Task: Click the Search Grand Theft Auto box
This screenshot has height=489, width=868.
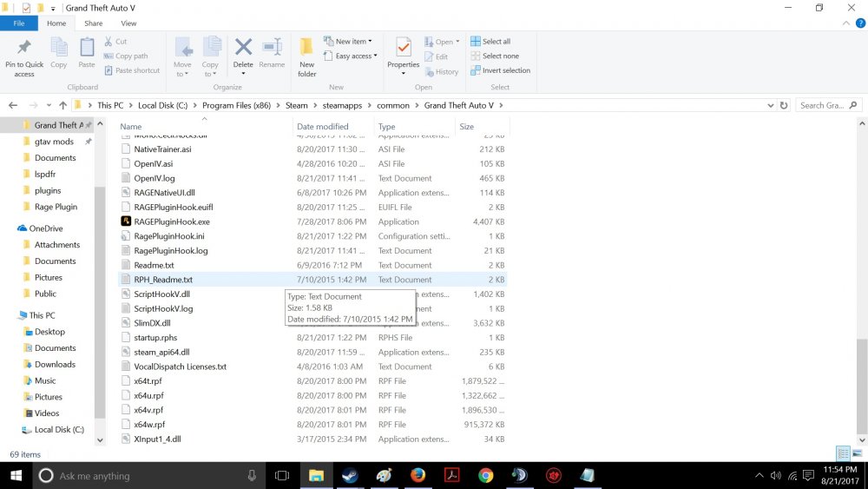Action: (x=828, y=105)
